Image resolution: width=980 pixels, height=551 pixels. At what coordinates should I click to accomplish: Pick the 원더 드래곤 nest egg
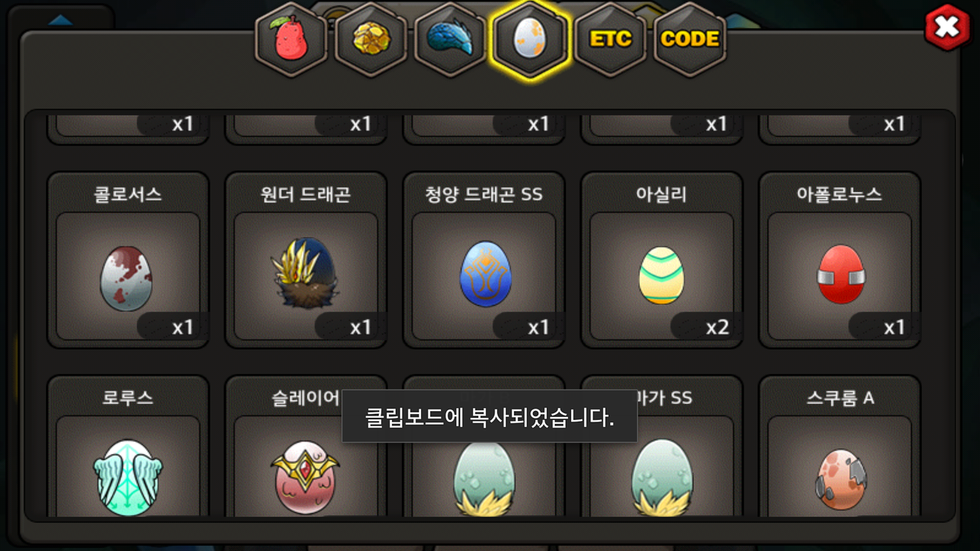(x=305, y=277)
